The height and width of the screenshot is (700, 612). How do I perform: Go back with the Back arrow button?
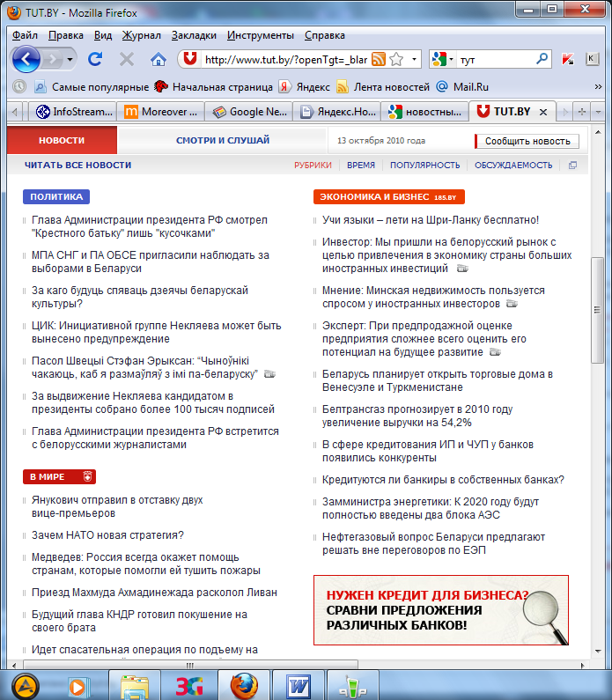26,59
